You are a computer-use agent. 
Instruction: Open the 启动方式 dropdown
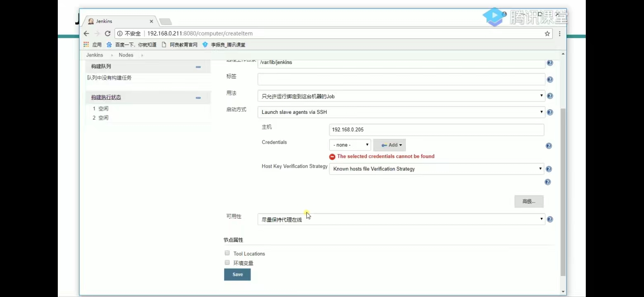401,112
